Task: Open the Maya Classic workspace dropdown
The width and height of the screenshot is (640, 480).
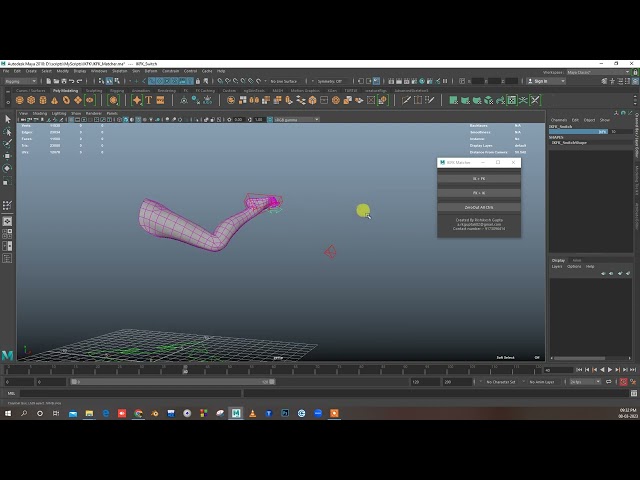Action: click(598, 72)
